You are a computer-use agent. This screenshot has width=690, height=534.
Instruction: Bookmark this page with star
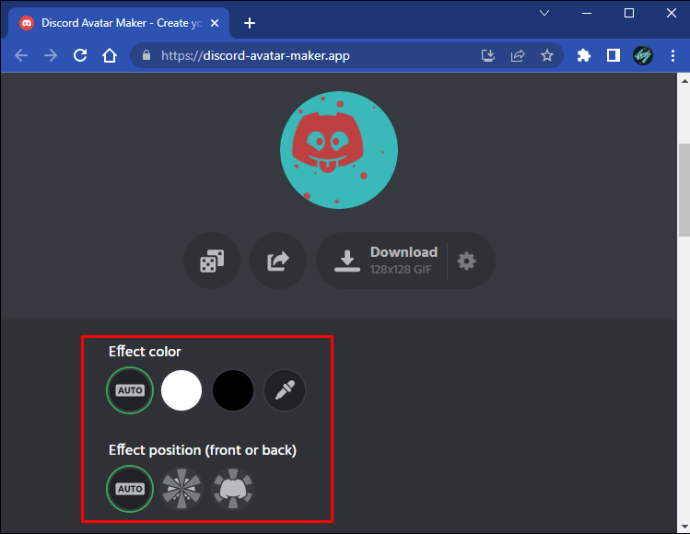click(547, 55)
